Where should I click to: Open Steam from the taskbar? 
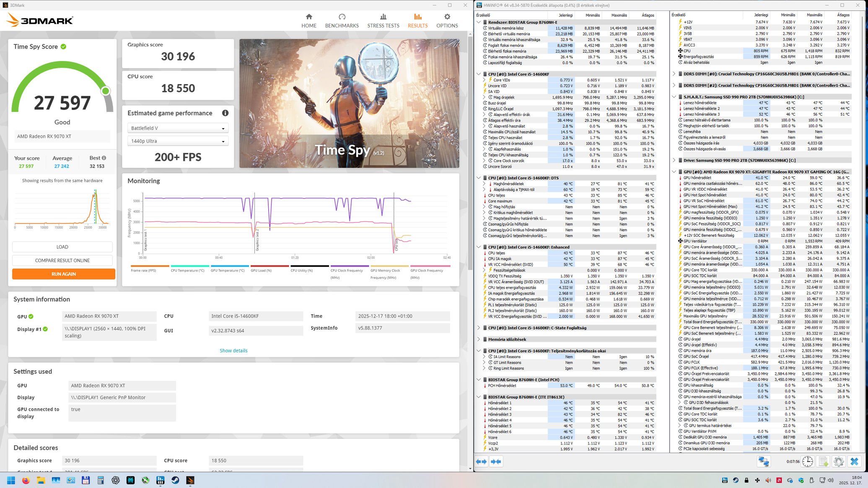(175, 480)
